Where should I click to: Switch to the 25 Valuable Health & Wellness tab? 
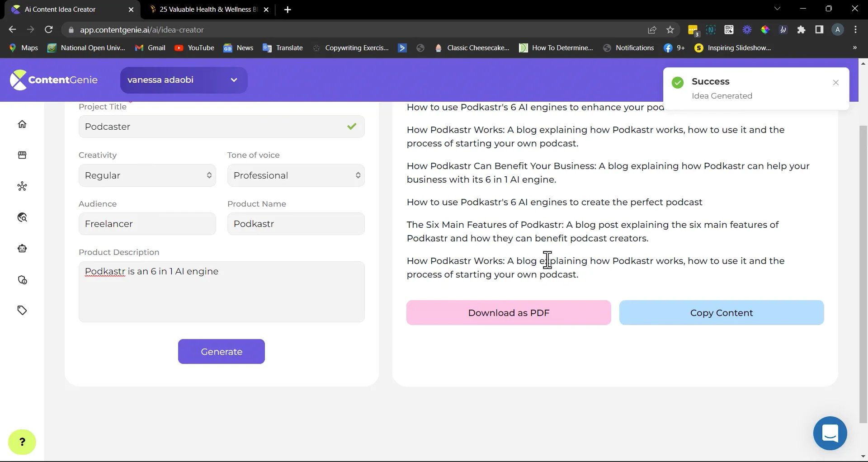tap(209, 9)
